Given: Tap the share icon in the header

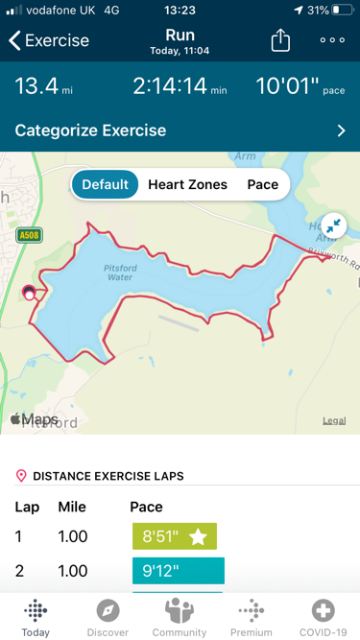Looking at the screenshot, I should tap(280, 40).
